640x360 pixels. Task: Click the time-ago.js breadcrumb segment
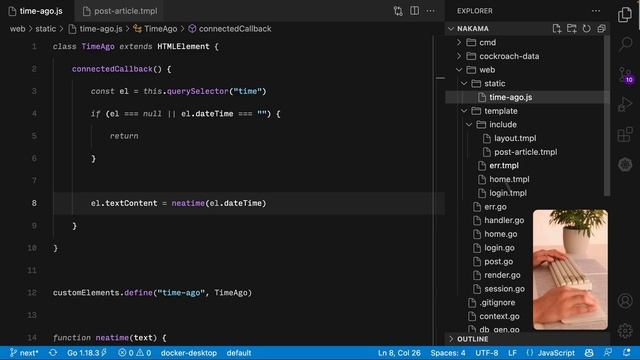coord(96,29)
